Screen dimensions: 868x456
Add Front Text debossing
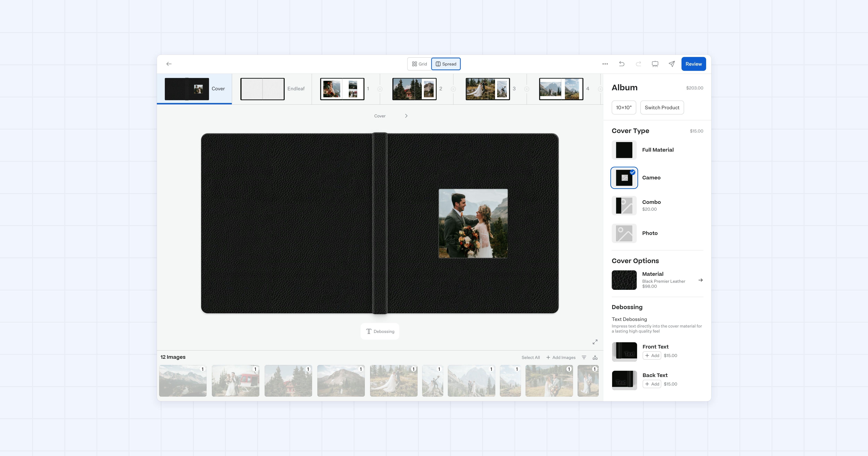coord(652,355)
